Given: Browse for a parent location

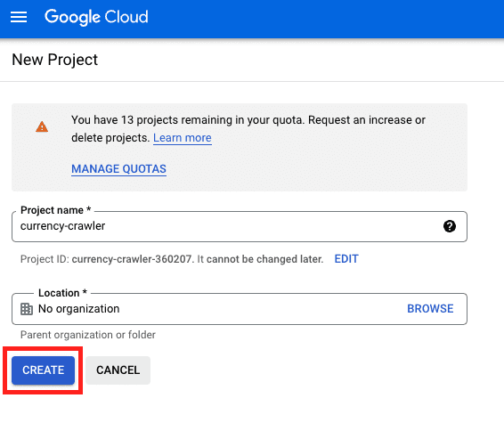Looking at the screenshot, I should point(430,309).
